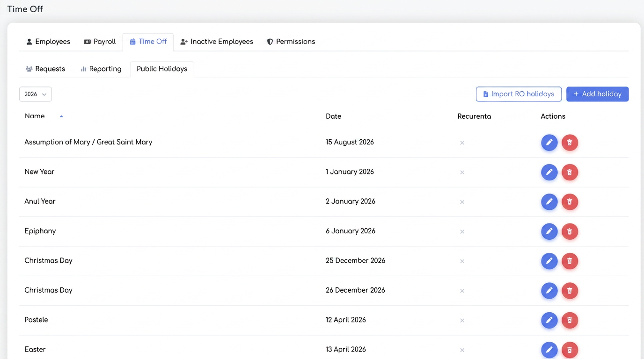The image size is (644, 359).
Task: Sort by Name column arrow
Action: click(61, 116)
